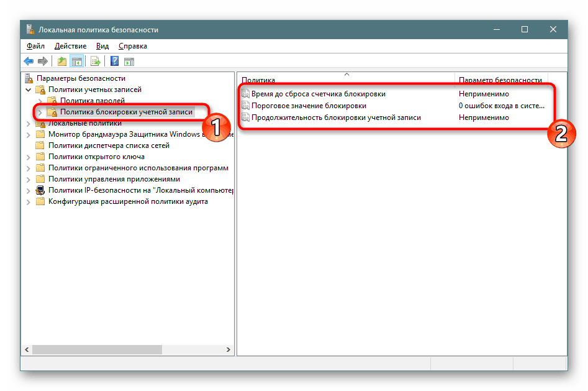
Task: Click the Forward arrow toolbar icon
Action: coord(43,61)
